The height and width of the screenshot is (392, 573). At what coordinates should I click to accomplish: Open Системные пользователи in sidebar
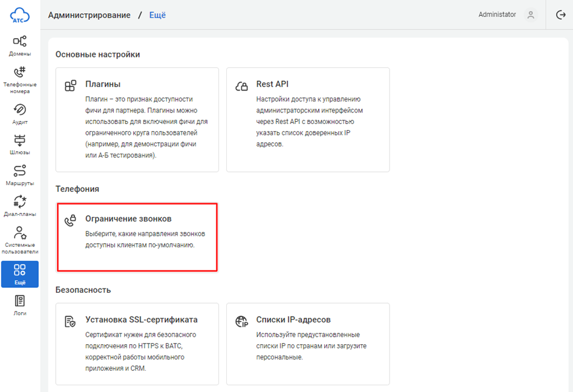coord(20,240)
